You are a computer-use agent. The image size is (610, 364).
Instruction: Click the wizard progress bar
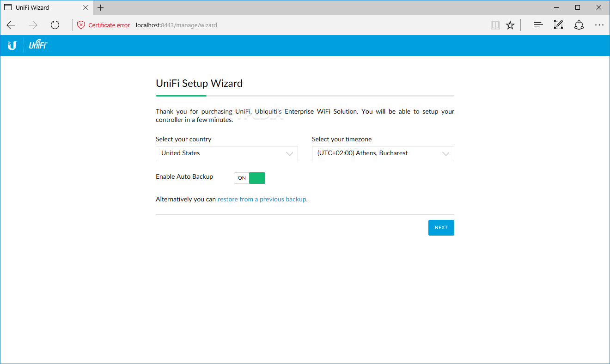pyautogui.click(x=305, y=96)
